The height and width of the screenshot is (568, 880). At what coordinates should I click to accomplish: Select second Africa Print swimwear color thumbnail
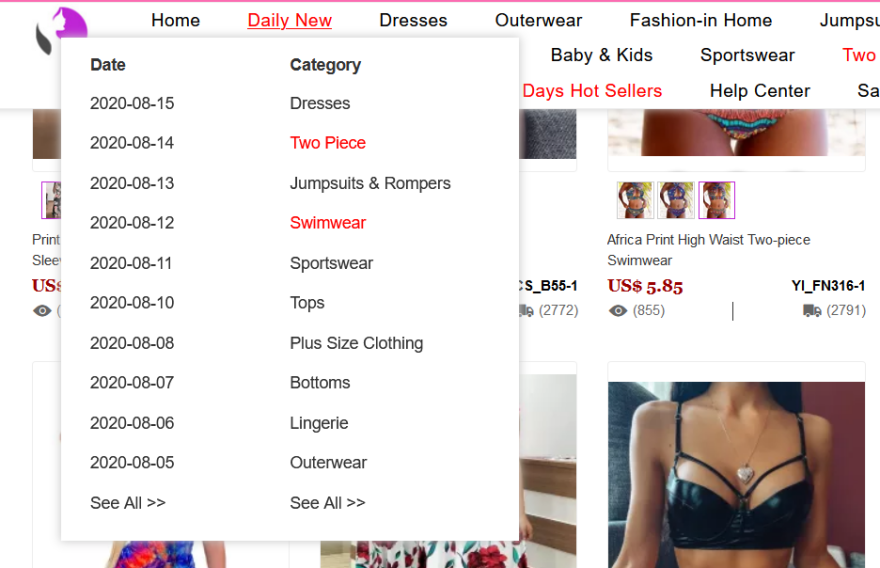(x=676, y=200)
